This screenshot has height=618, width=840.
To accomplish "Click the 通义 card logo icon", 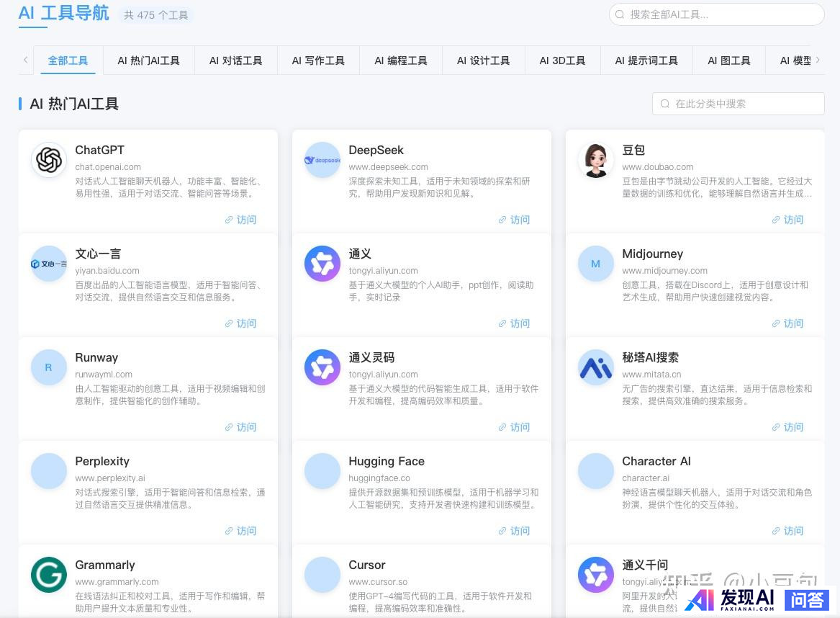I will click(x=322, y=264).
